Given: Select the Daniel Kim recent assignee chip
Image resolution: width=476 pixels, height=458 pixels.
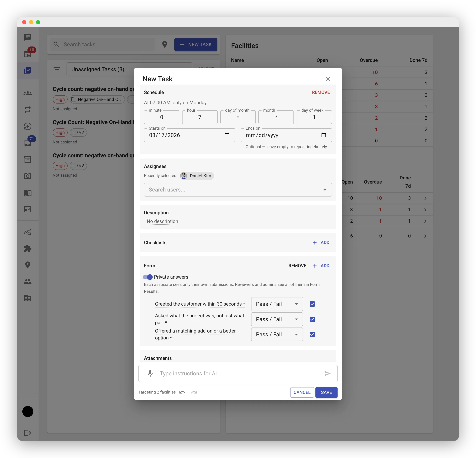Looking at the screenshot, I should [x=197, y=176].
